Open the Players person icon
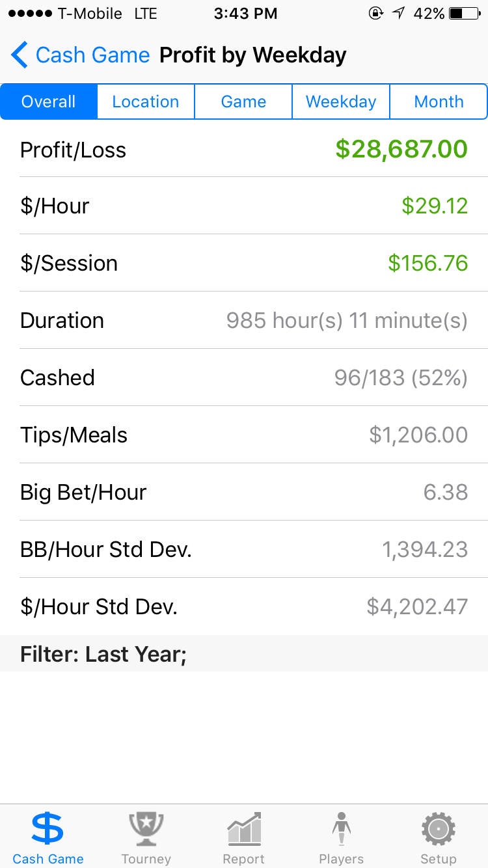This screenshot has height=868, width=488. point(341,829)
